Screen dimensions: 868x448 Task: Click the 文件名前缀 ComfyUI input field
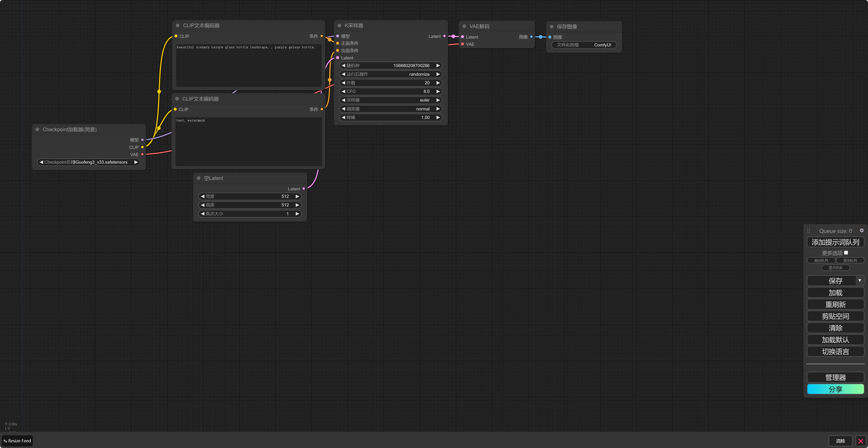[584, 45]
